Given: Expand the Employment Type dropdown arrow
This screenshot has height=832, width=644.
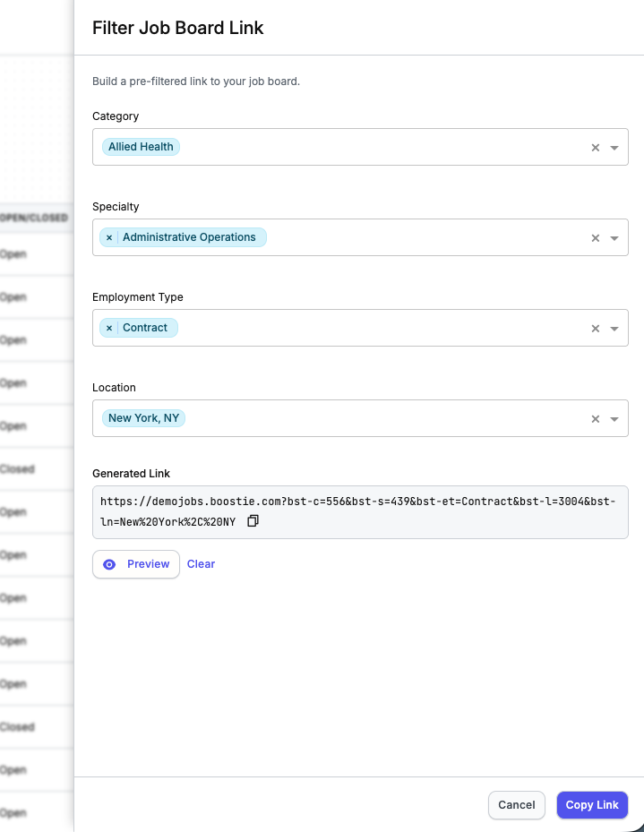Looking at the screenshot, I should pyautogui.click(x=614, y=329).
